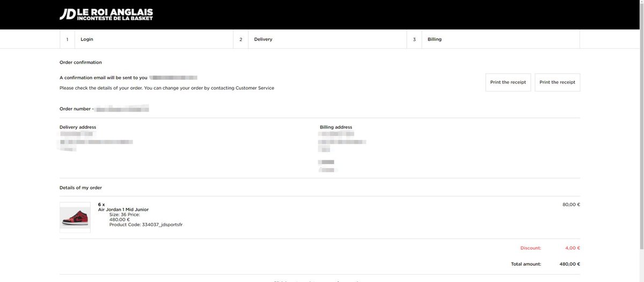
Task: Open the Login step tab
Action: (x=146, y=39)
